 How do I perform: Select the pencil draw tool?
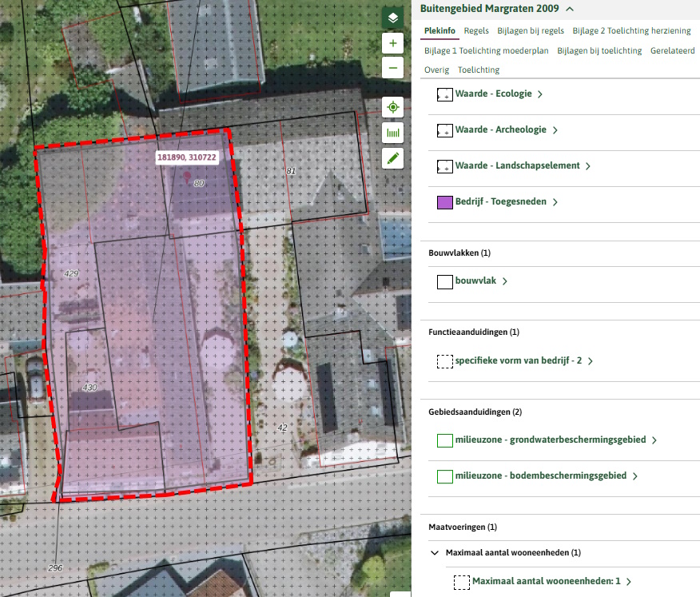(393, 158)
